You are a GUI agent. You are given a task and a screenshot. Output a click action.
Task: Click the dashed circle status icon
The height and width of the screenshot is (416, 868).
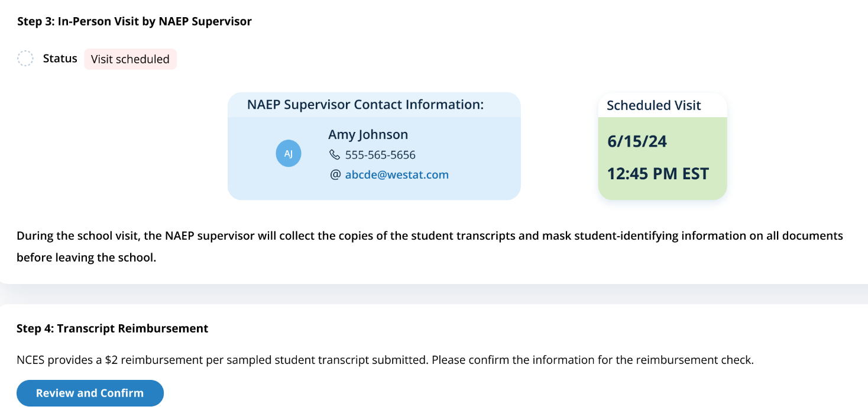click(x=25, y=59)
